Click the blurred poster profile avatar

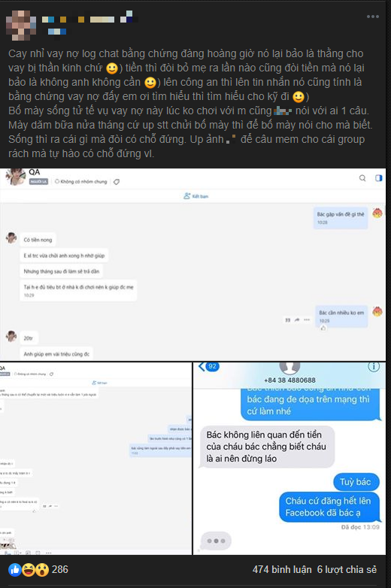pyautogui.click(x=21, y=25)
